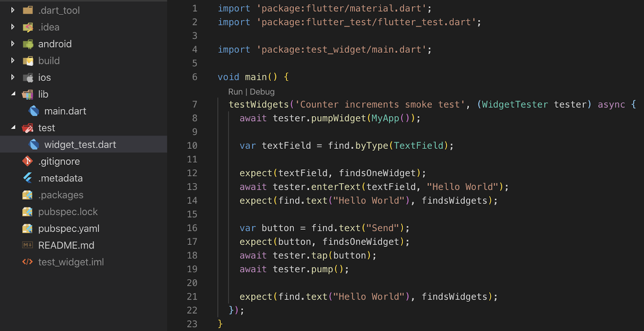Click the git icon next to .gitignore
This screenshot has height=331, width=644.
(x=27, y=161)
